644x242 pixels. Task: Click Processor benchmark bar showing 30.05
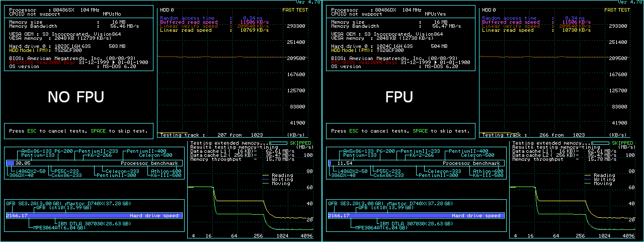95,163
